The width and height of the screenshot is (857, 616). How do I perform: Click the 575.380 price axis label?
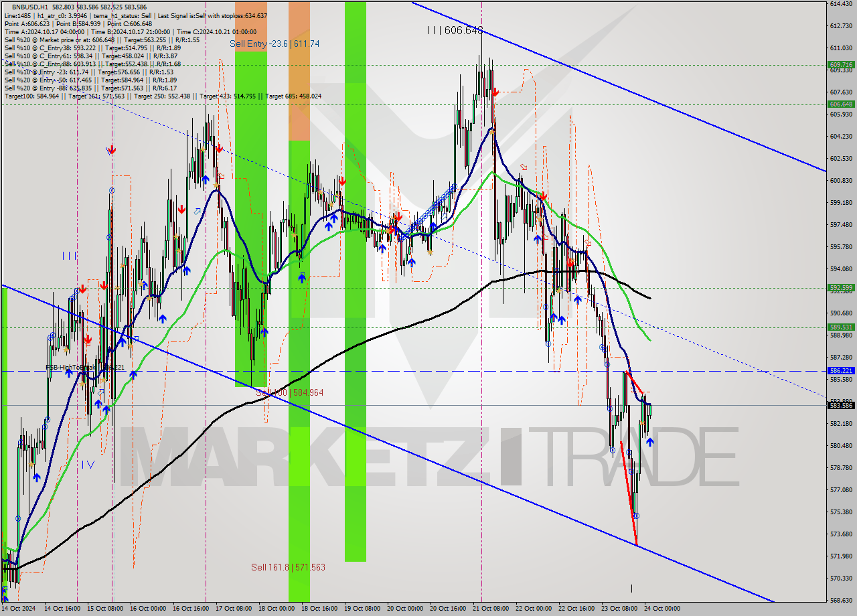click(x=841, y=512)
